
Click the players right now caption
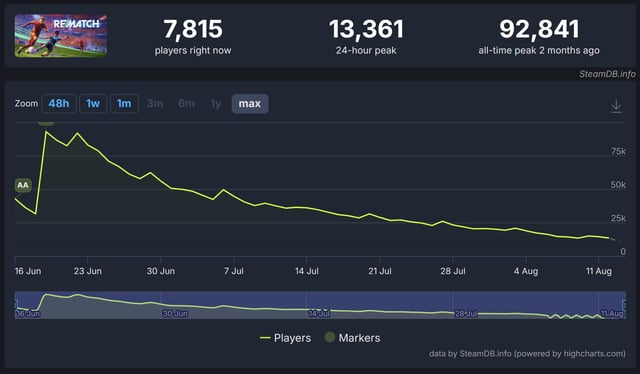point(193,51)
